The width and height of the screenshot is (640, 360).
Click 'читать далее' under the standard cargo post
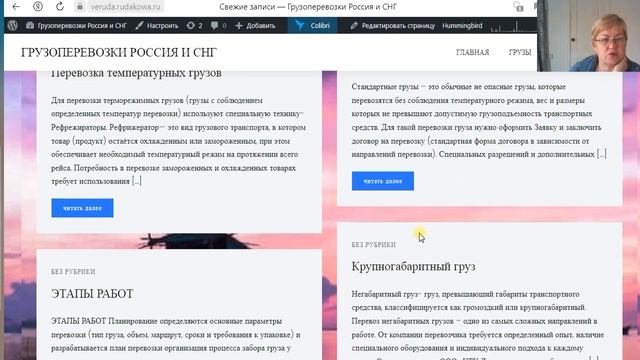(x=383, y=181)
